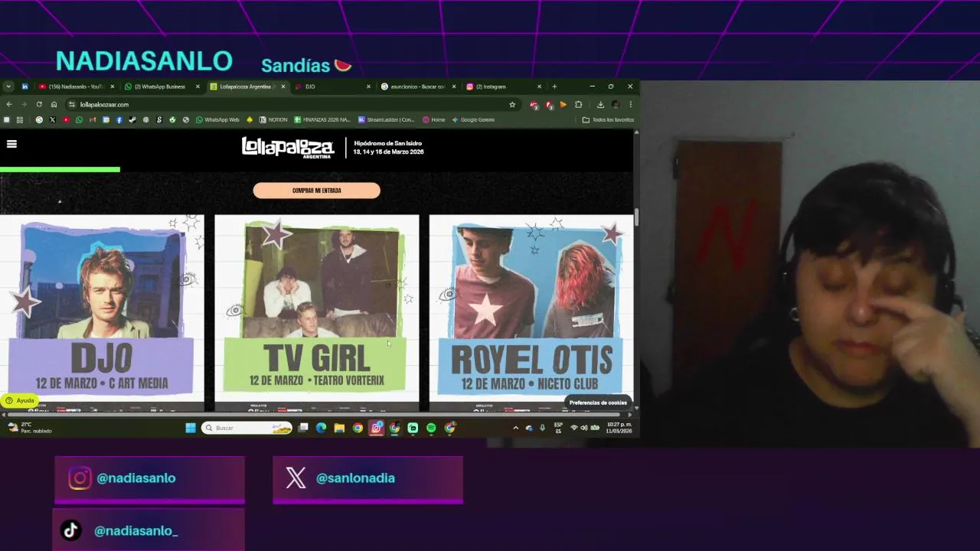The image size is (980, 551).
Task: Open the Extensions puzzle icon
Action: 579,104
